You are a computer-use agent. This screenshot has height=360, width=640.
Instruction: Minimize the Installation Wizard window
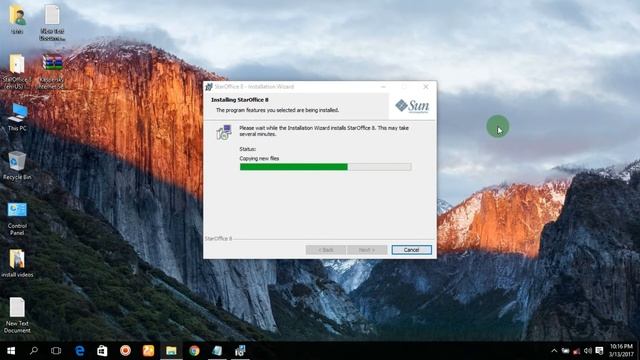[x=383, y=87]
